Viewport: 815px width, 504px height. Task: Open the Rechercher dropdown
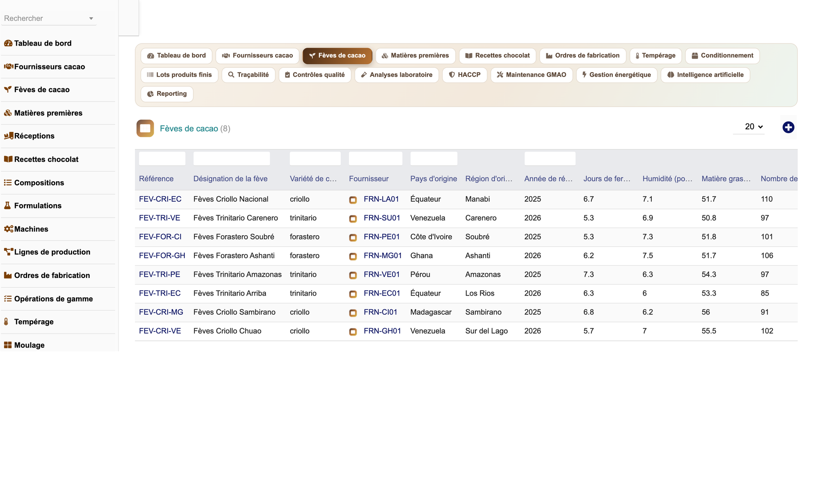coord(49,18)
